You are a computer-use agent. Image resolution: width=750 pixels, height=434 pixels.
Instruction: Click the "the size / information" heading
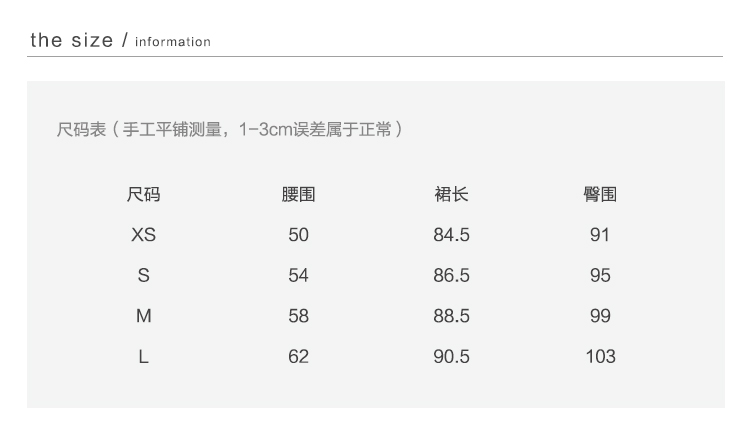click(120, 41)
